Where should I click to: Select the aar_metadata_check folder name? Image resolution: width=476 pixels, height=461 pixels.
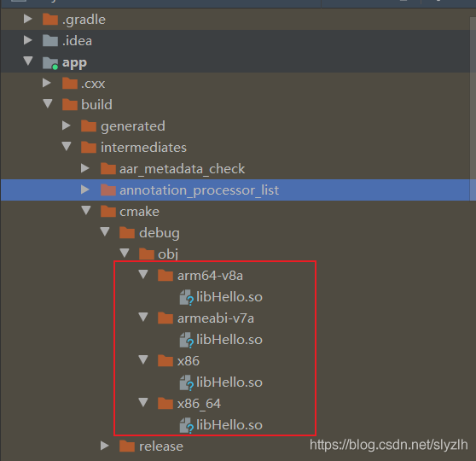183,169
